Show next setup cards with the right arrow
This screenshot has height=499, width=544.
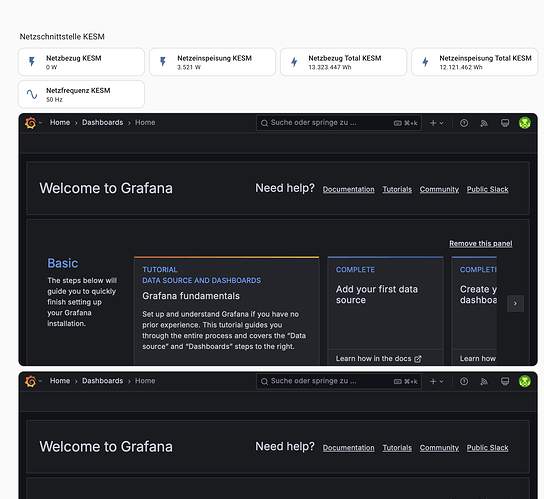click(x=515, y=304)
